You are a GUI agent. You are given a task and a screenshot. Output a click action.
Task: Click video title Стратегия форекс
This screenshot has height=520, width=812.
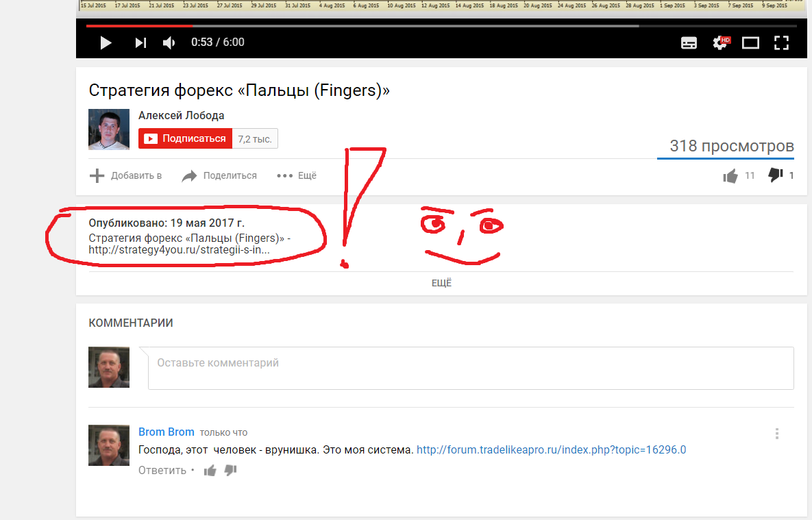click(x=239, y=90)
